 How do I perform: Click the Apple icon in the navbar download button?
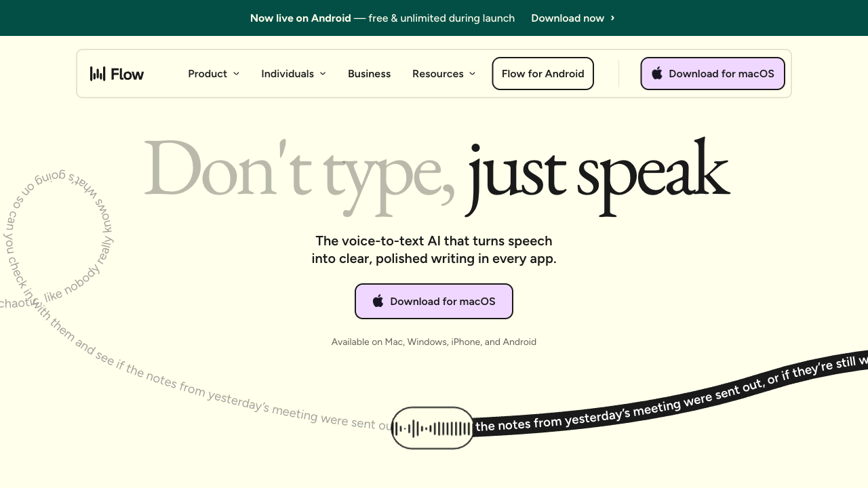click(656, 74)
